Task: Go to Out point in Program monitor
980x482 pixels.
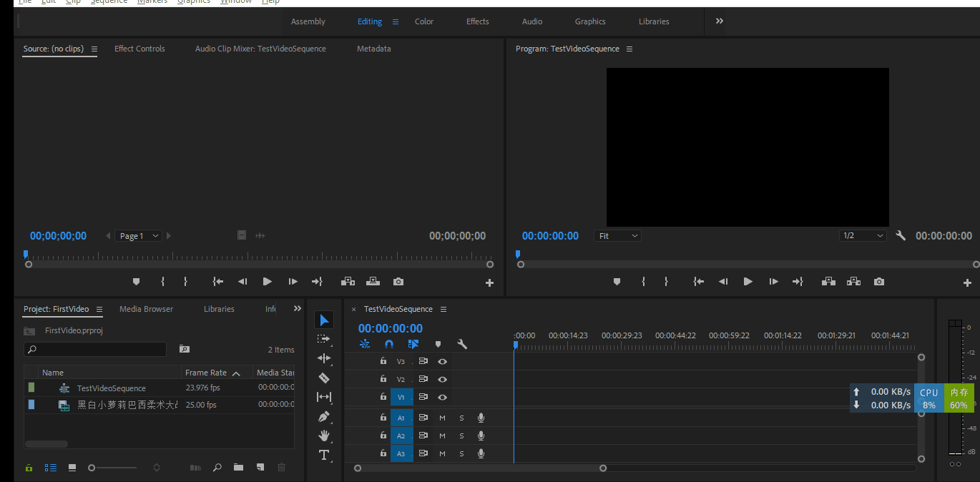Action: (798, 282)
